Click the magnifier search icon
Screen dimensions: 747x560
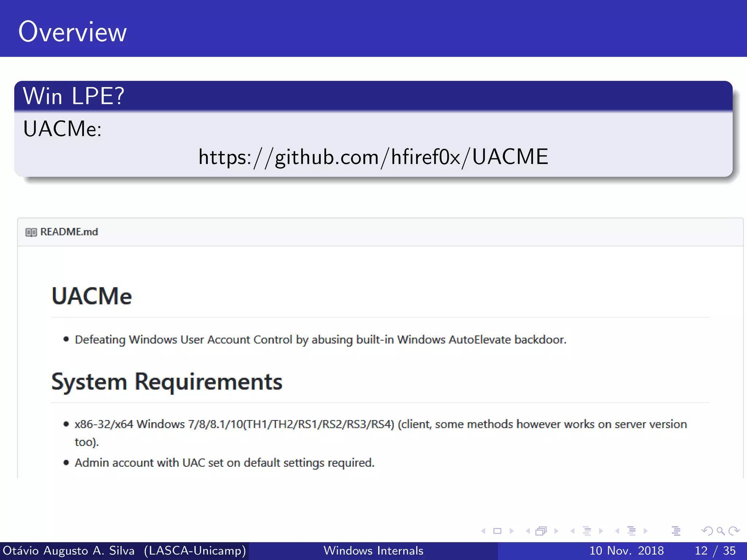coord(720,531)
